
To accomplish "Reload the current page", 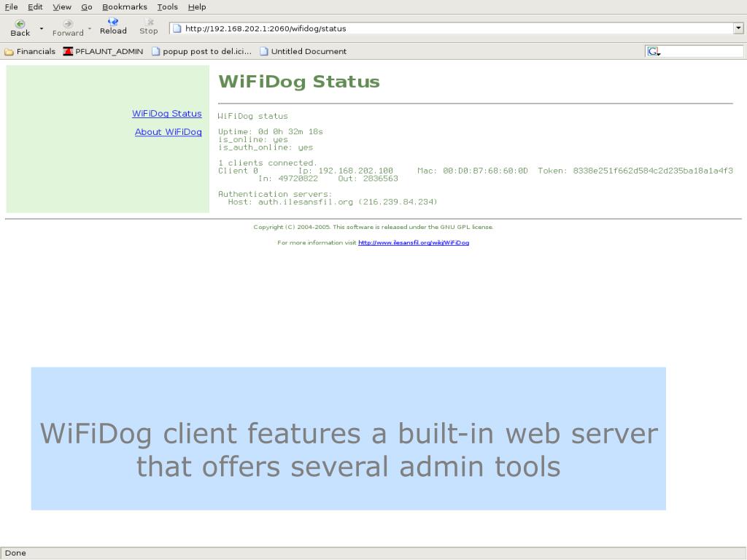I will tap(113, 26).
